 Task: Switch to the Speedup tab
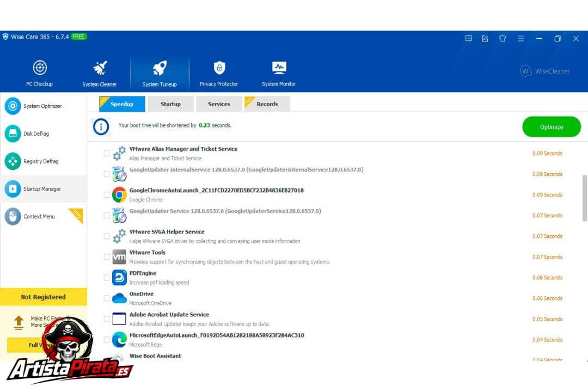[x=122, y=104]
